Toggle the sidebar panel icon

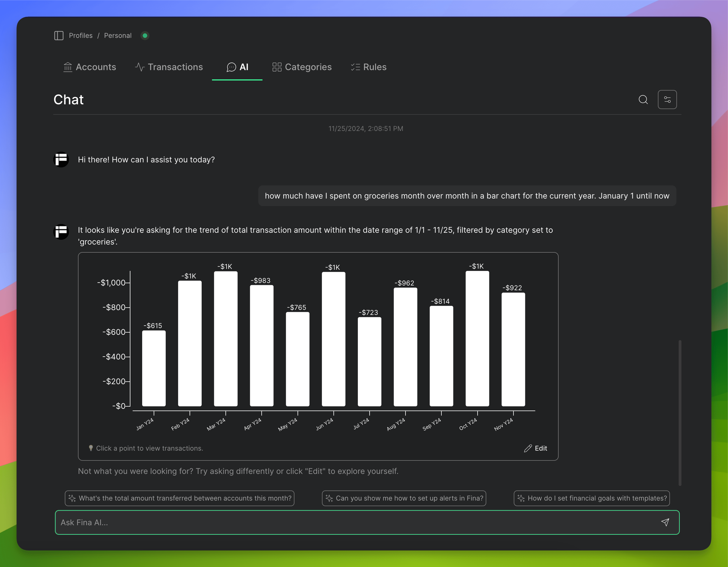click(x=59, y=36)
